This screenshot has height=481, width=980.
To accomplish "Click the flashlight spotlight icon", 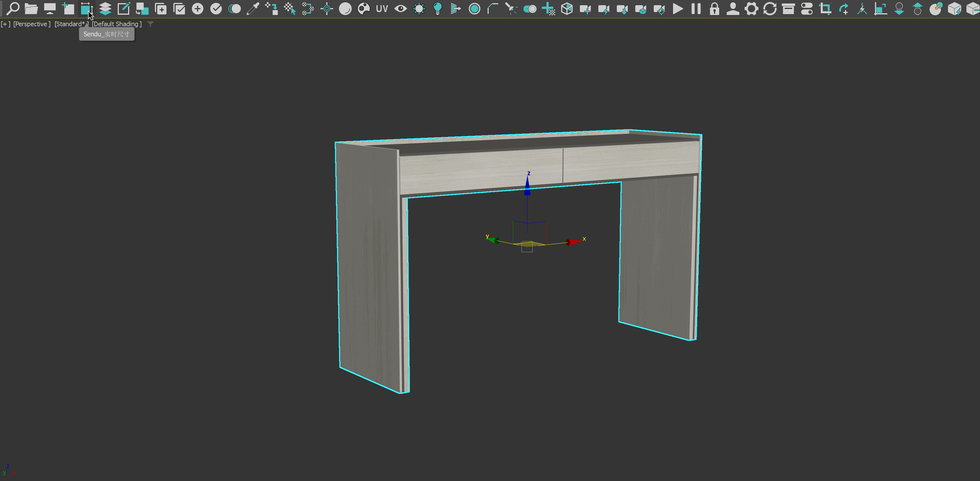I will pyautogui.click(x=511, y=8).
